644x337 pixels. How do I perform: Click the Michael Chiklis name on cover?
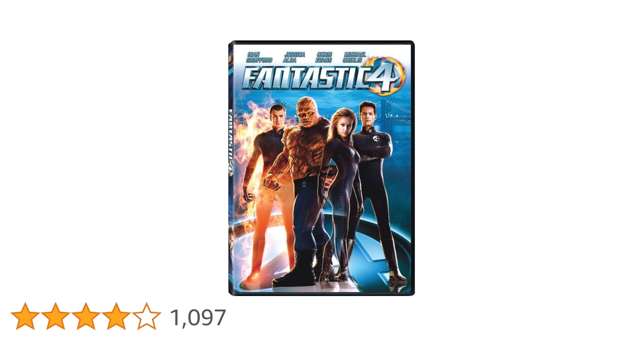coord(354,57)
